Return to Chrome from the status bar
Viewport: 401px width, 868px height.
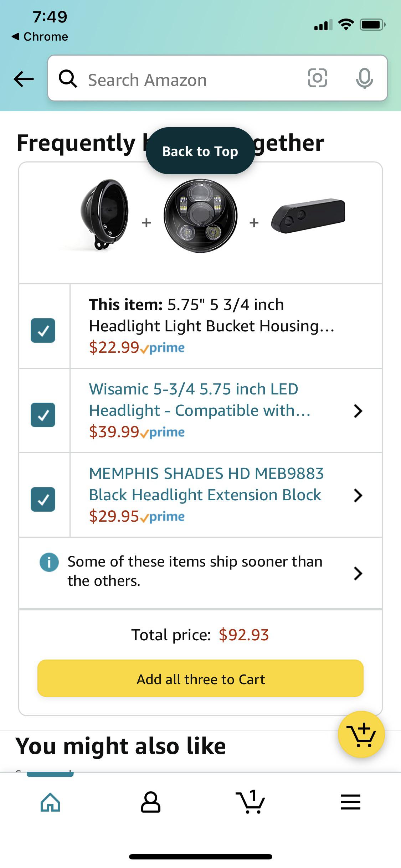coord(39,36)
